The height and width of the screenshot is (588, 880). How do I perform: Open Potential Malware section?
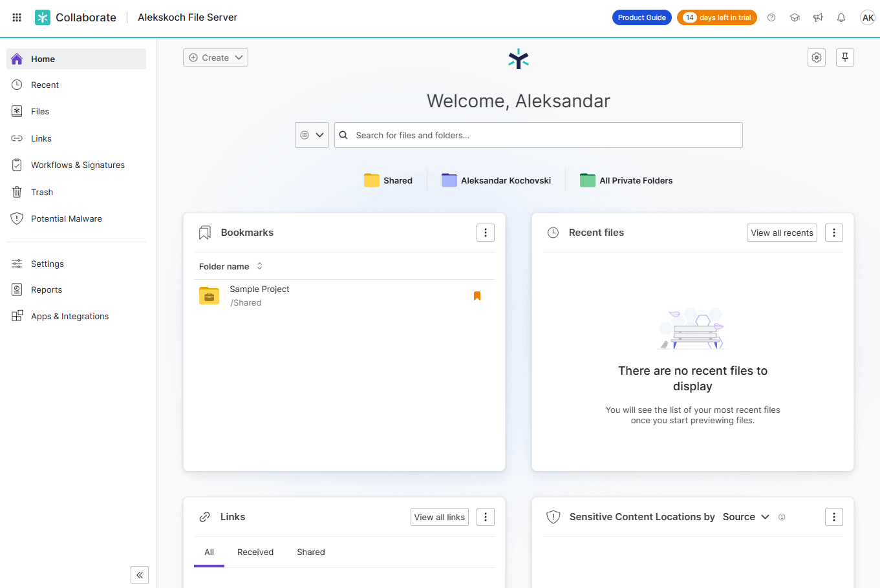coord(76,218)
